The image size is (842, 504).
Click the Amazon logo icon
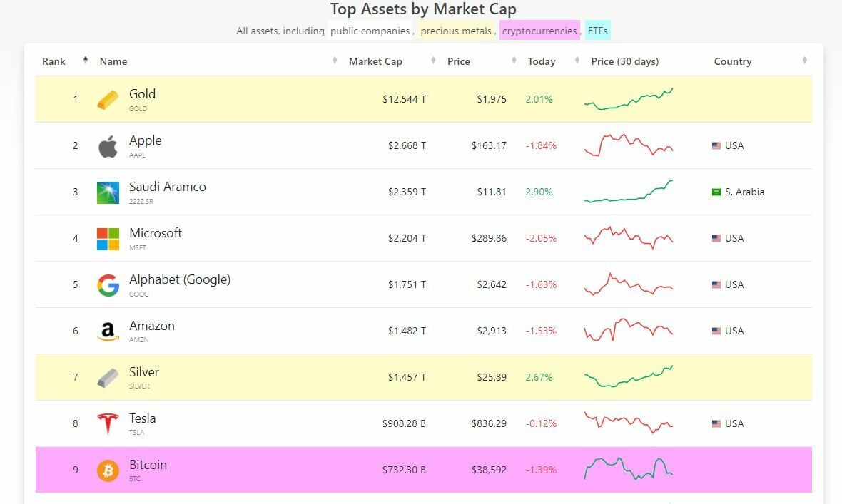tap(108, 331)
